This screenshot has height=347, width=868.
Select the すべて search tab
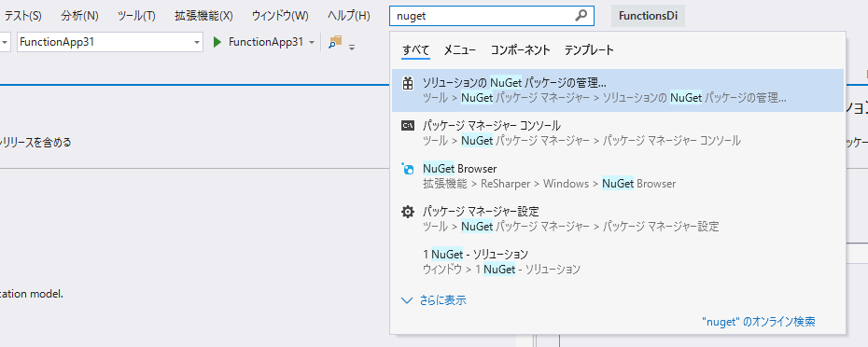pyautogui.click(x=415, y=50)
